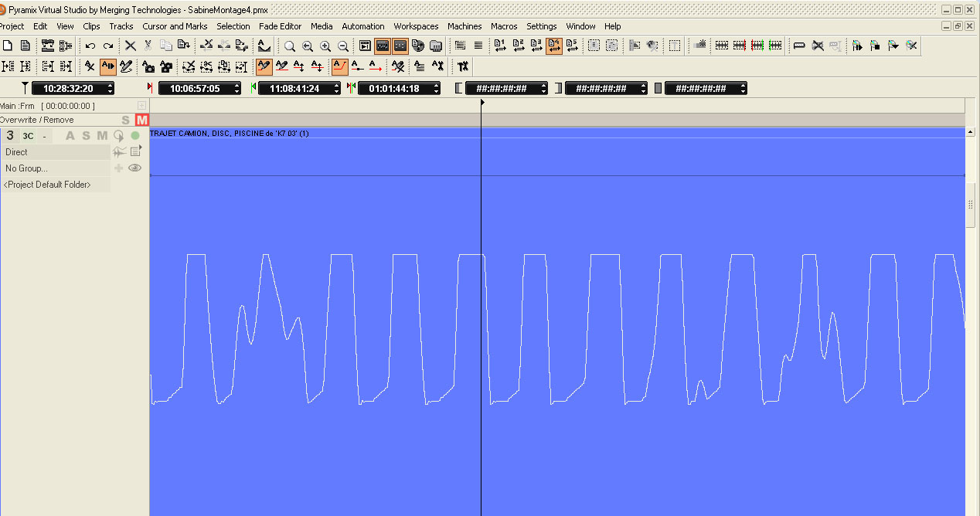Select workspace 4 toolbar icon
The image size is (980, 516).
554,46
